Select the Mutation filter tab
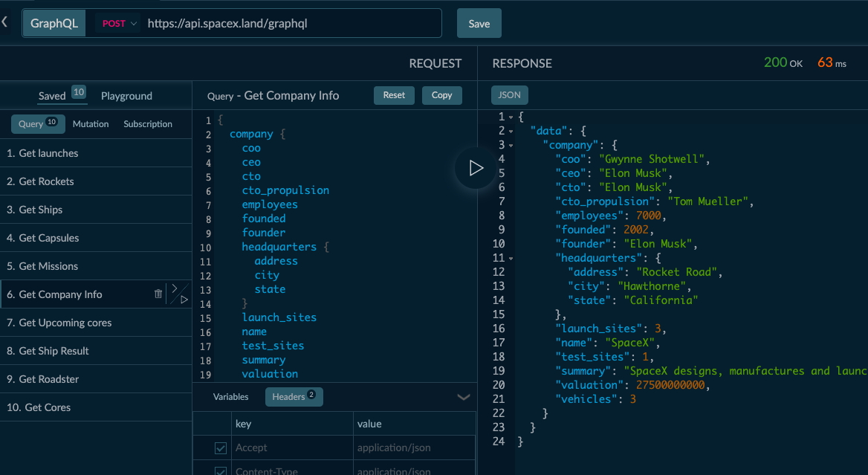Screen dimensions: 868x475 tap(90, 124)
